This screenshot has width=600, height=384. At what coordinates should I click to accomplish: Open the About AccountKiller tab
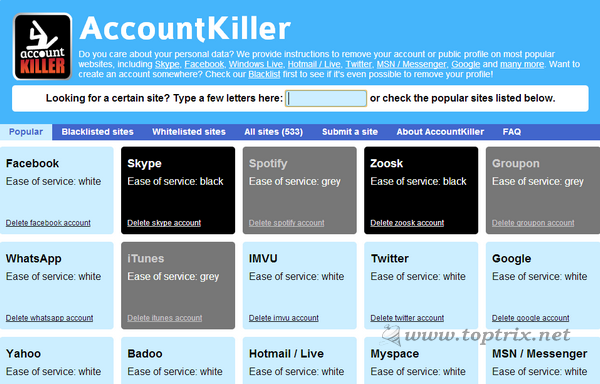pyautogui.click(x=440, y=132)
